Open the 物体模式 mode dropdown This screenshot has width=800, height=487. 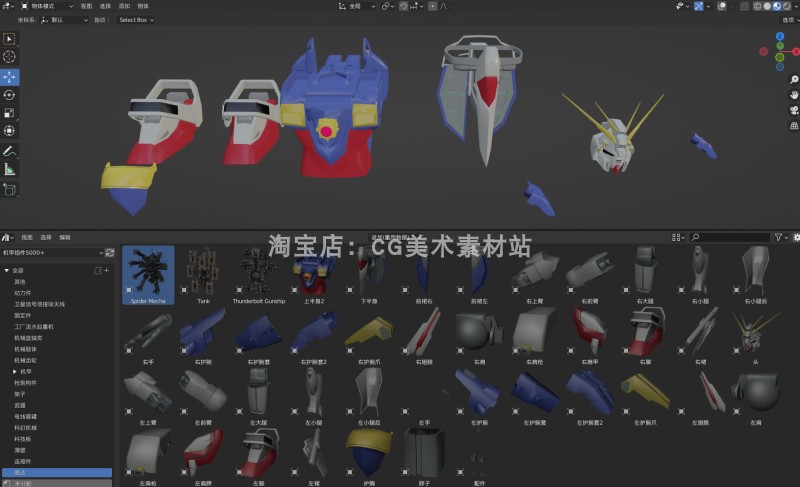tap(47, 6)
